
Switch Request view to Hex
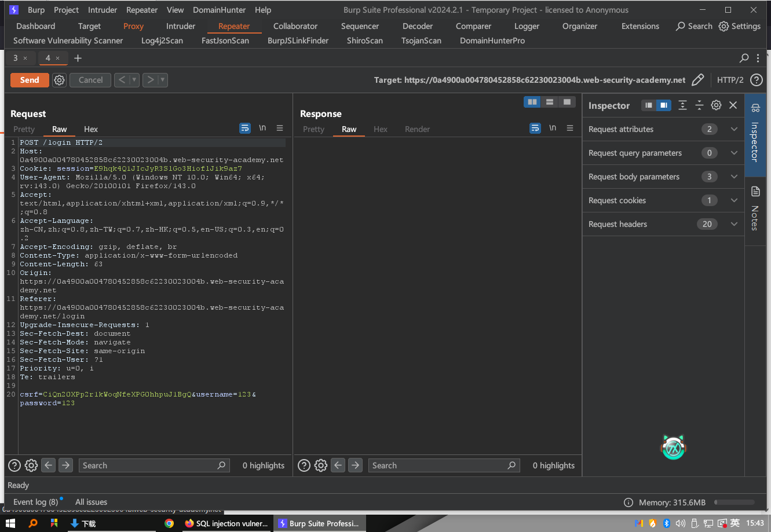[x=91, y=129]
